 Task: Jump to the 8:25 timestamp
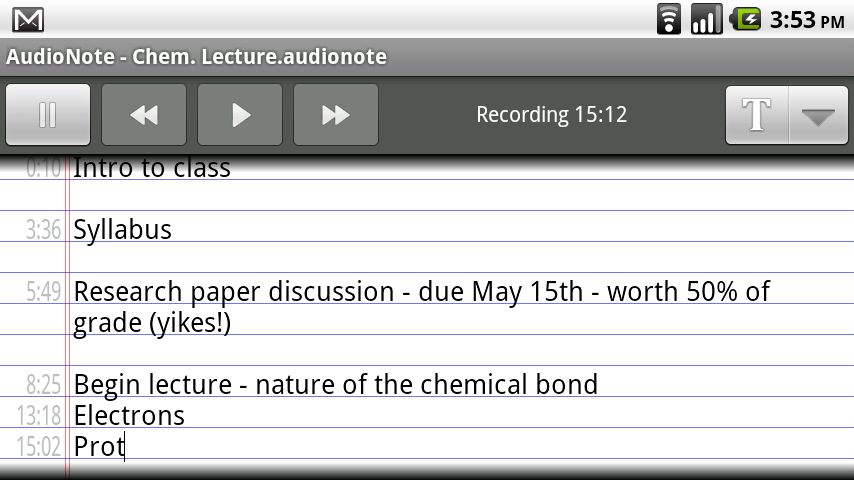[44, 385]
